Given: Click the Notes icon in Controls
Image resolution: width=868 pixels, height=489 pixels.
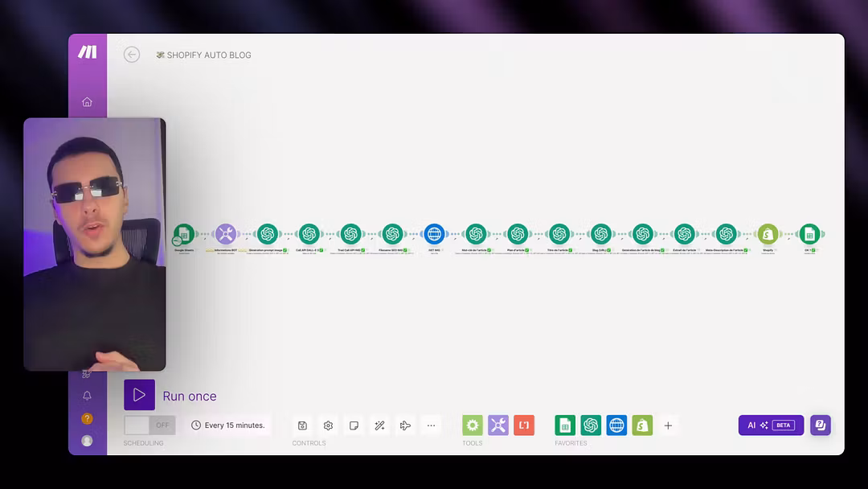Looking at the screenshot, I should pyautogui.click(x=354, y=425).
